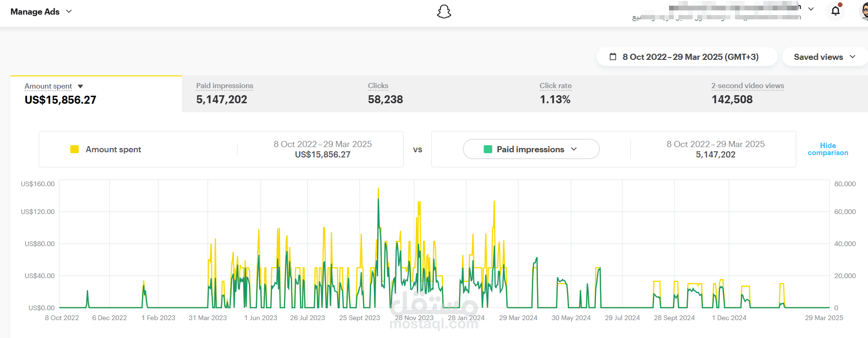This screenshot has height=338, width=868.
Task: Click the 5,147,202 impressions value
Action: pyautogui.click(x=222, y=99)
